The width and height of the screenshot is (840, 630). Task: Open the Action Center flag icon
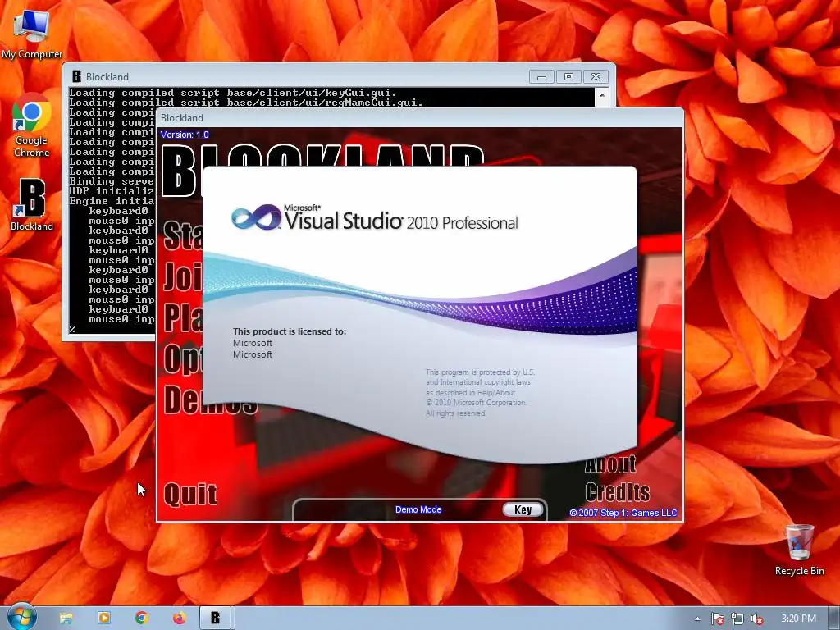pos(717,619)
